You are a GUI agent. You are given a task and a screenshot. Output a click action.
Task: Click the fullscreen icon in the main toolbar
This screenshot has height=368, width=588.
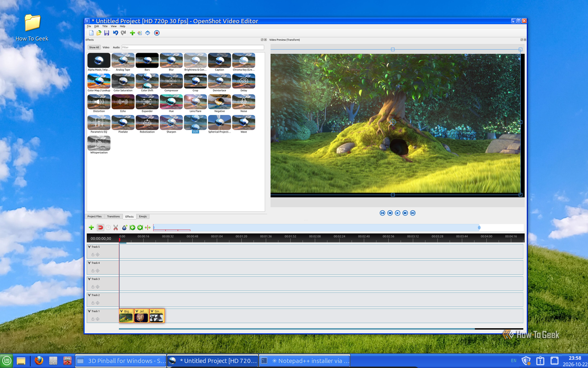tap(148, 33)
